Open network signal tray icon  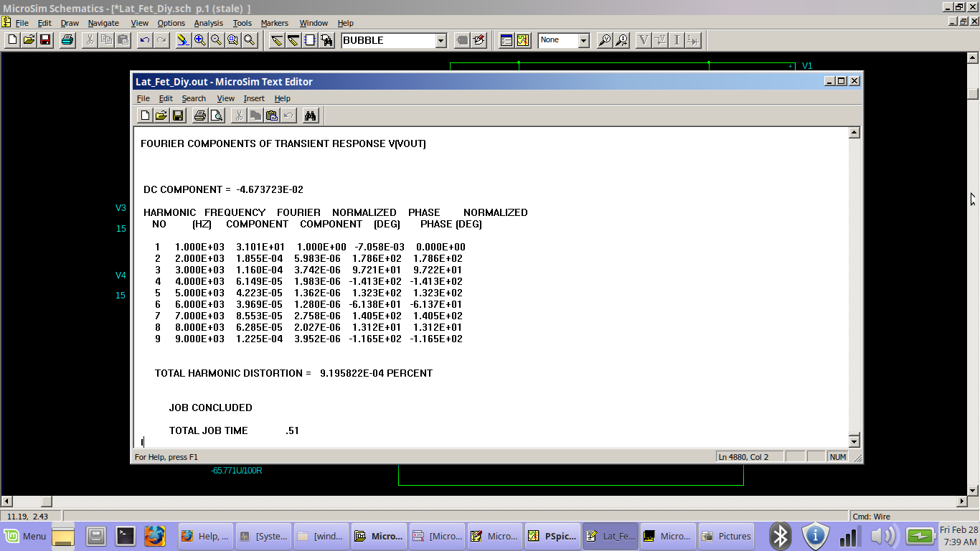850,536
